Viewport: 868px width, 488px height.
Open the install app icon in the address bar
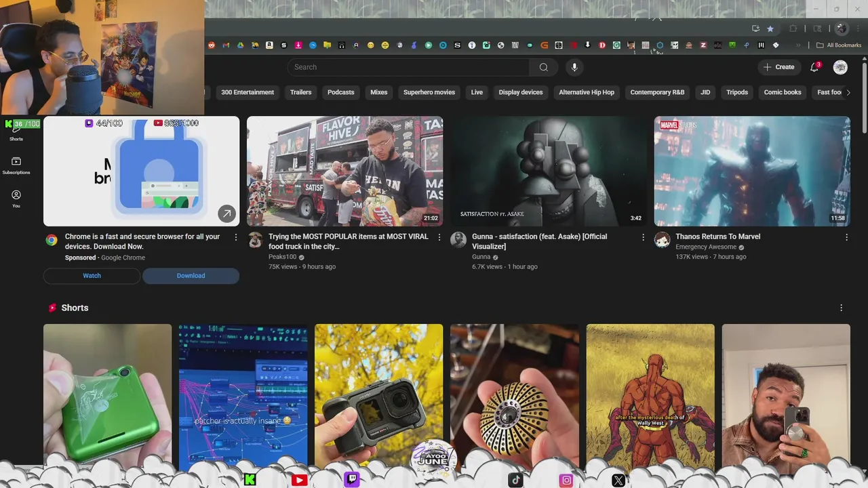click(x=755, y=28)
